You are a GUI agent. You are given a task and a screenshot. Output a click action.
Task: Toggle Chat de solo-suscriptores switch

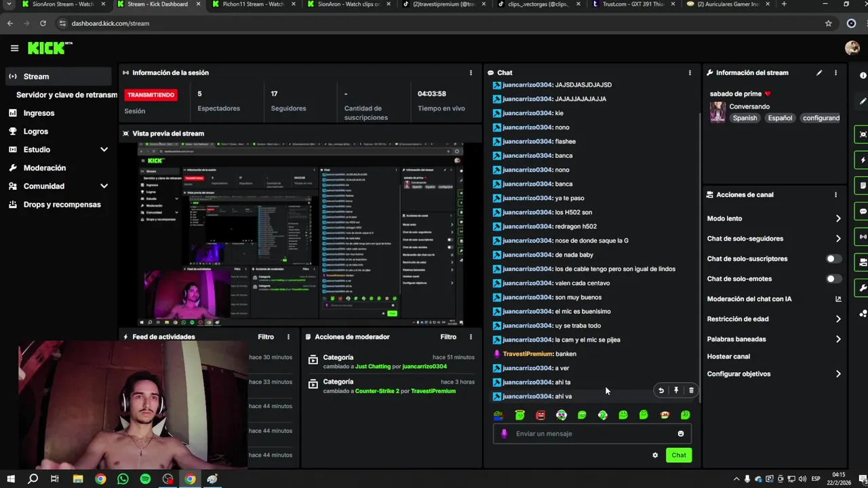tap(833, 259)
